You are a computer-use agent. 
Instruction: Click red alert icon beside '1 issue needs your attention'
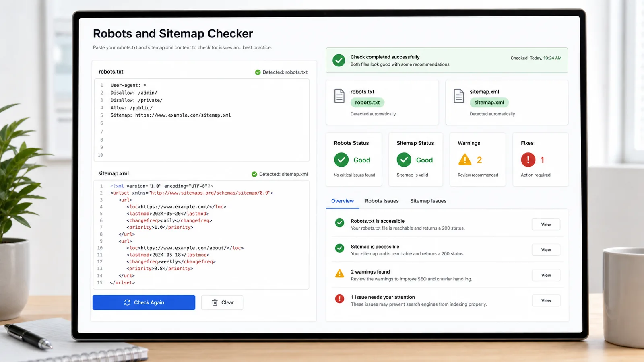tap(340, 299)
